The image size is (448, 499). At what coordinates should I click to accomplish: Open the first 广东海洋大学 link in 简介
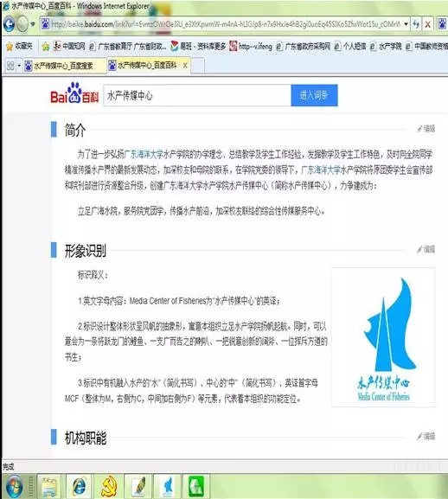pyautogui.click(x=144, y=154)
